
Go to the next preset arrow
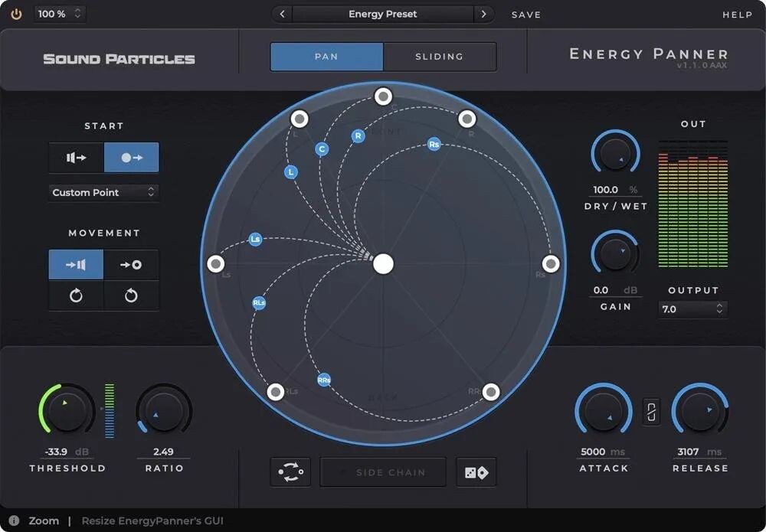click(483, 14)
